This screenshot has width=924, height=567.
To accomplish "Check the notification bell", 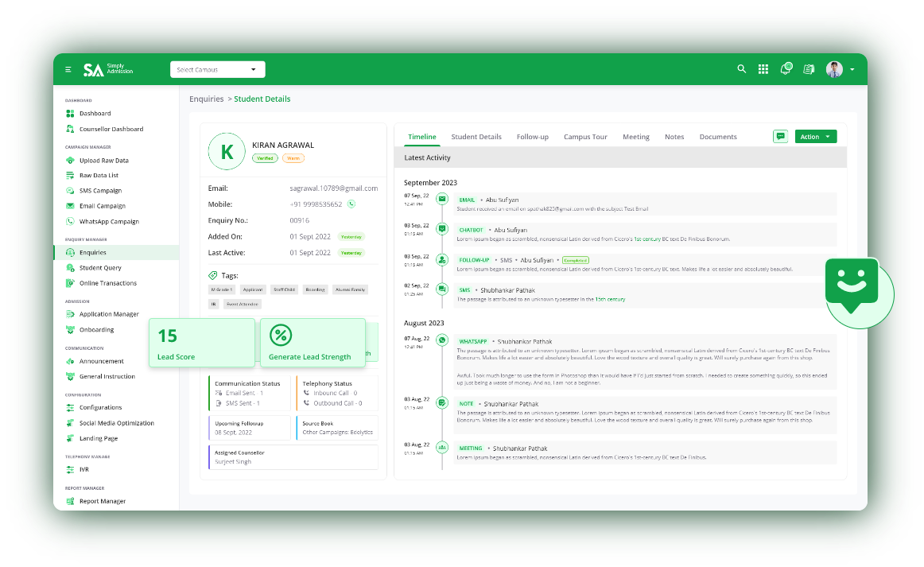I will tap(786, 69).
